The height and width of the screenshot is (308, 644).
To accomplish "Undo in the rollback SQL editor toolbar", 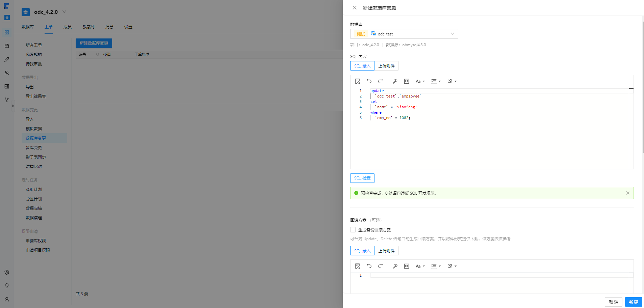I will 369,266.
